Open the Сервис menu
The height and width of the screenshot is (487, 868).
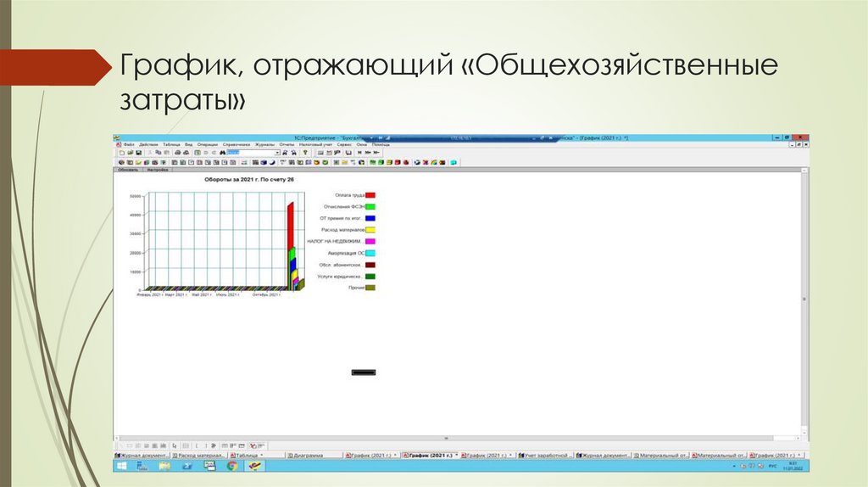coord(344,144)
